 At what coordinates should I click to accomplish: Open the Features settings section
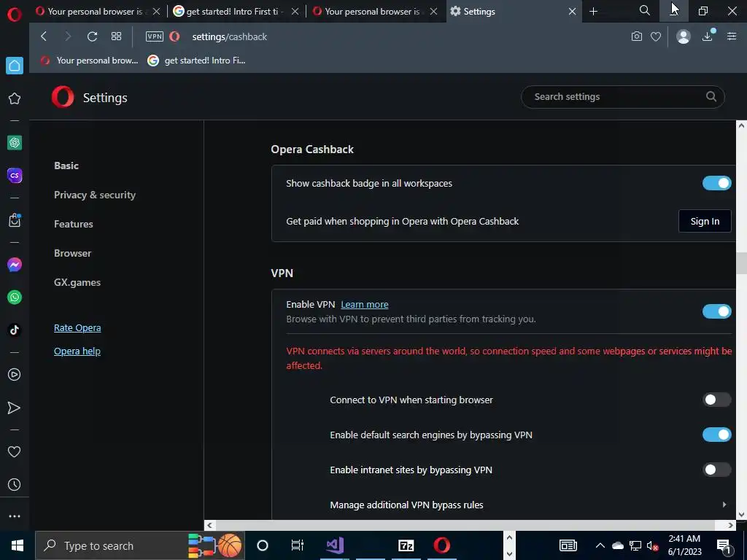click(74, 224)
